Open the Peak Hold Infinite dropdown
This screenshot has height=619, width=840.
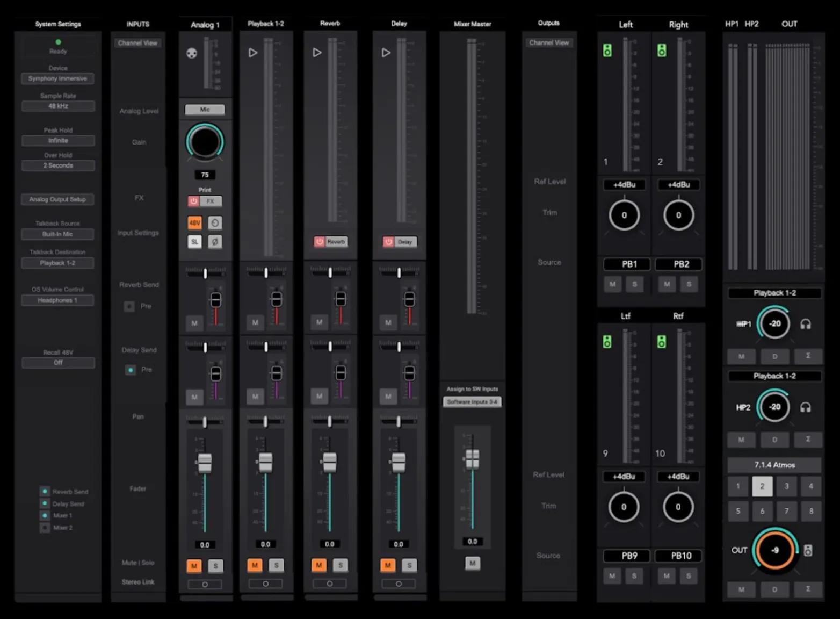coord(58,141)
